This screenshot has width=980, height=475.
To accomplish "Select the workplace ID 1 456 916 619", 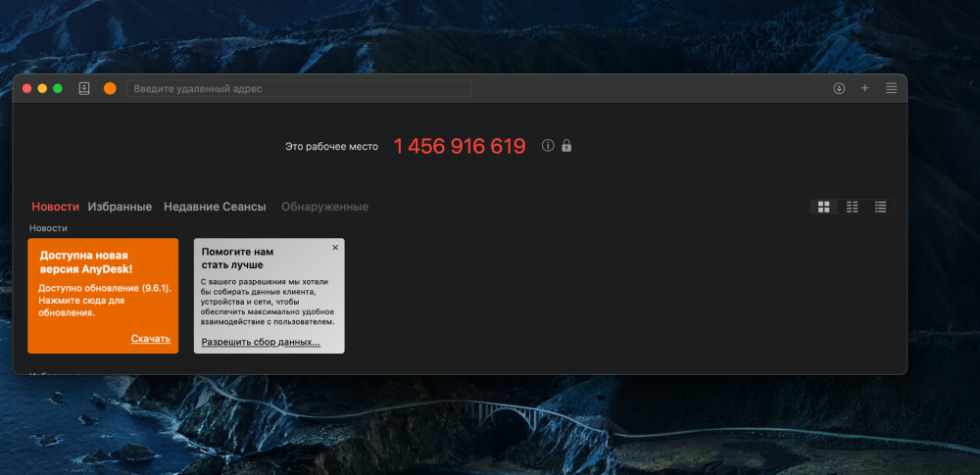I will 460,146.
